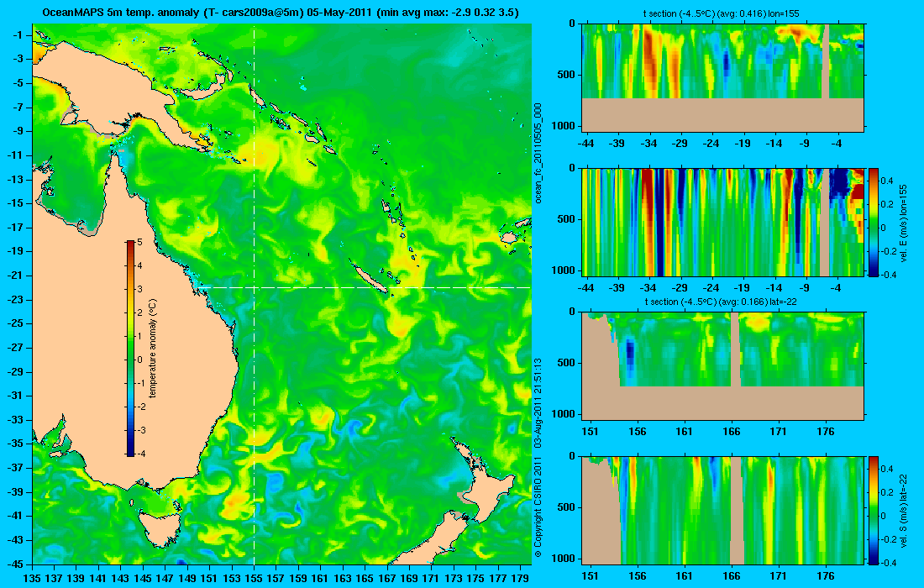Click the temperature section plot at lat=-22
This screenshot has height=588, width=924.
(x=723, y=366)
